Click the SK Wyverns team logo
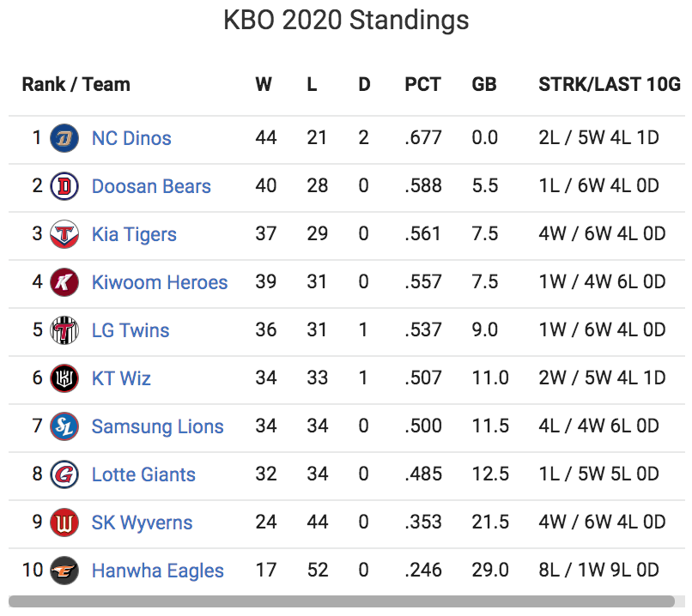The width and height of the screenshot is (692, 616). tap(64, 522)
